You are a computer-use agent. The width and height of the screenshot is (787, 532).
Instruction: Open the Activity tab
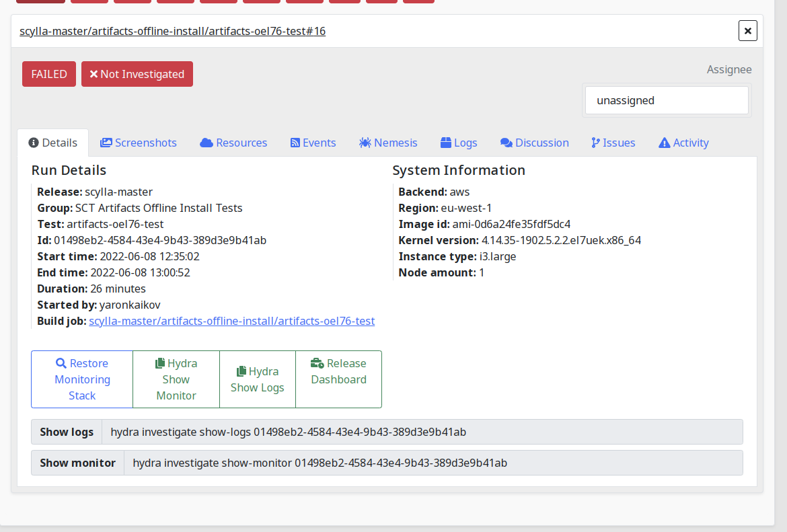(x=683, y=143)
